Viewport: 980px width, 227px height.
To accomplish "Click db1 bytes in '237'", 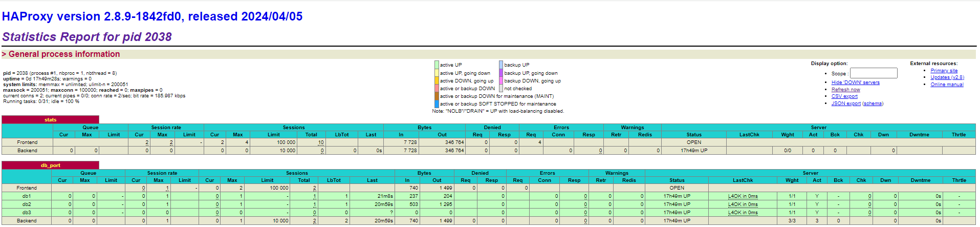I will pos(413,196).
